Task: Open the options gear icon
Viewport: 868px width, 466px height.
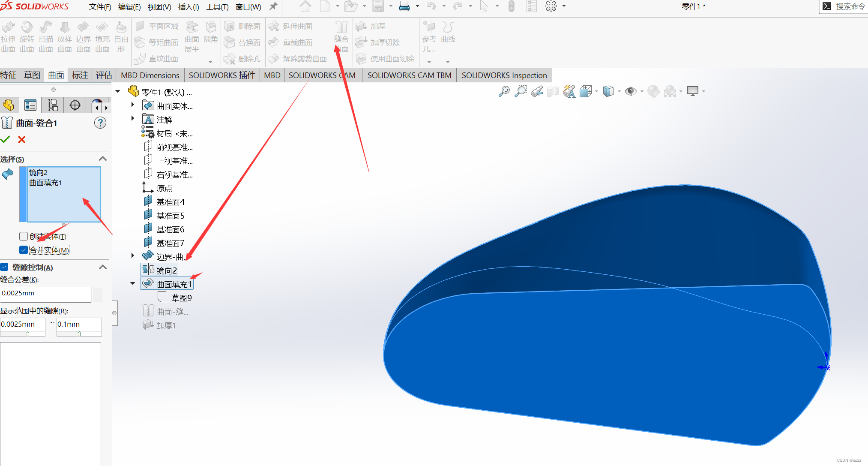Action: (x=551, y=6)
